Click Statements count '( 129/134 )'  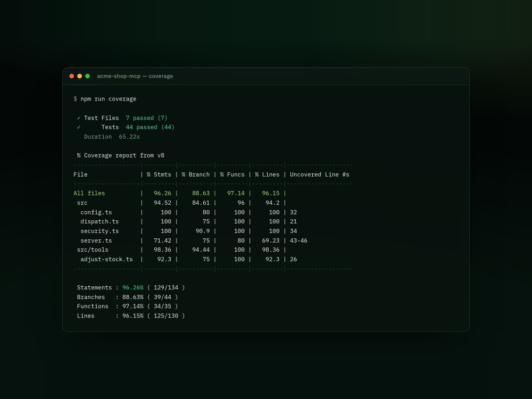(166, 287)
